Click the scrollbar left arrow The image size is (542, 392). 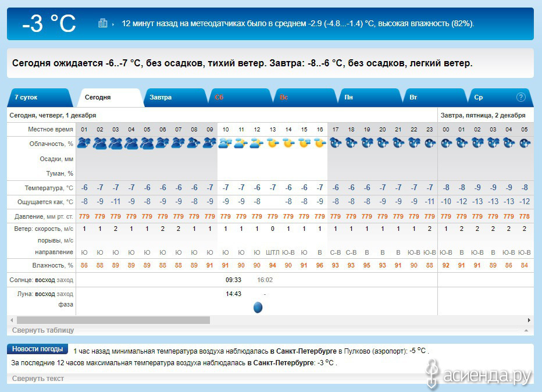pyautogui.click(x=12, y=320)
